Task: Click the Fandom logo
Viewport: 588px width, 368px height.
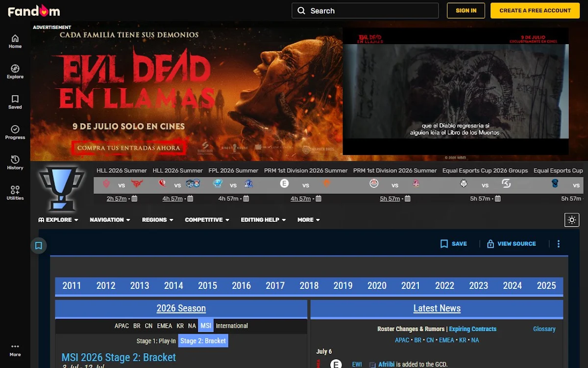Action: (x=34, y=10)
